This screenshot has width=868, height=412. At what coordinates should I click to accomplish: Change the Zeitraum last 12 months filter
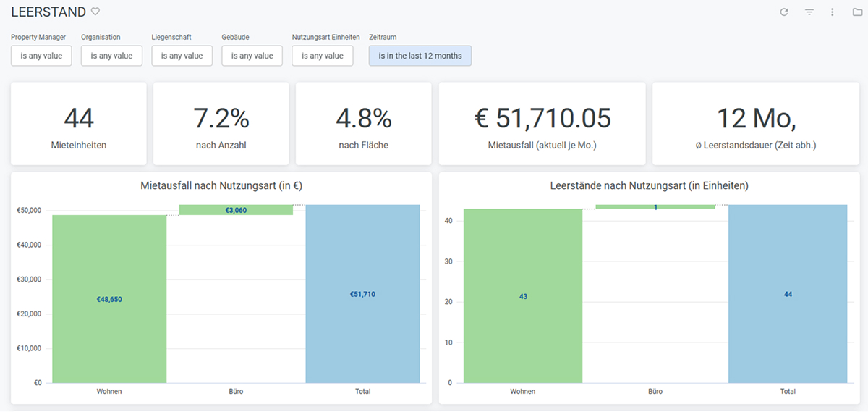pyautogui.click(x=420, y=56)
